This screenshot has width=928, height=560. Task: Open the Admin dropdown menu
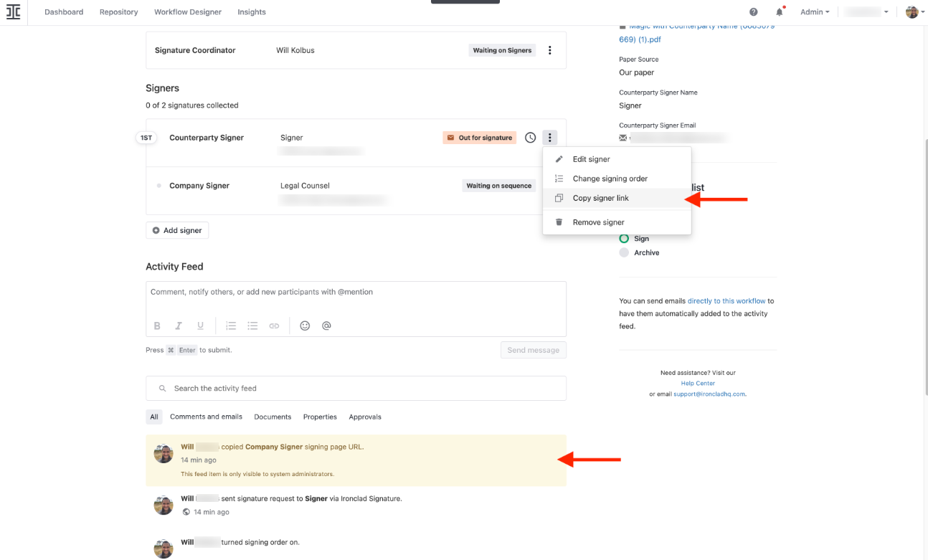[814, 11]
